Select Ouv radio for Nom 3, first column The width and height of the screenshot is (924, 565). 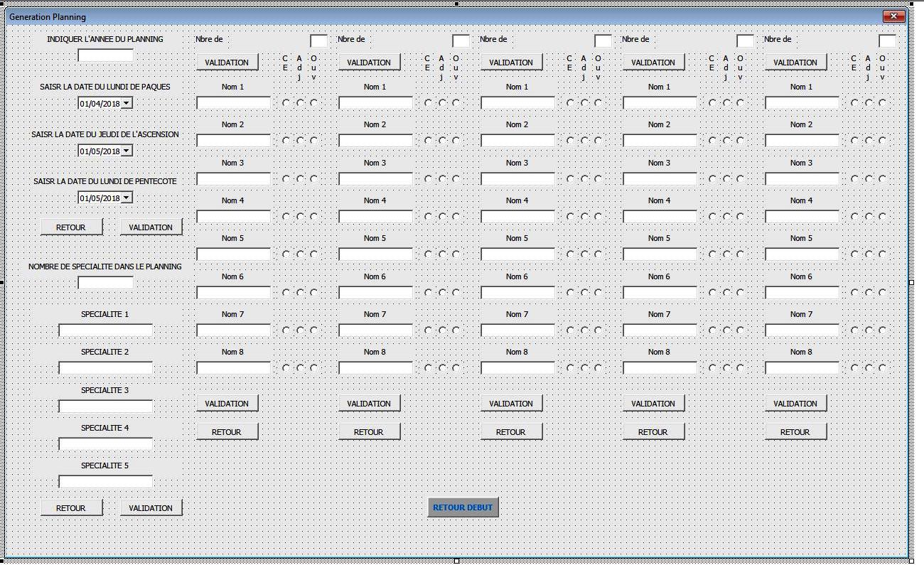313,179
